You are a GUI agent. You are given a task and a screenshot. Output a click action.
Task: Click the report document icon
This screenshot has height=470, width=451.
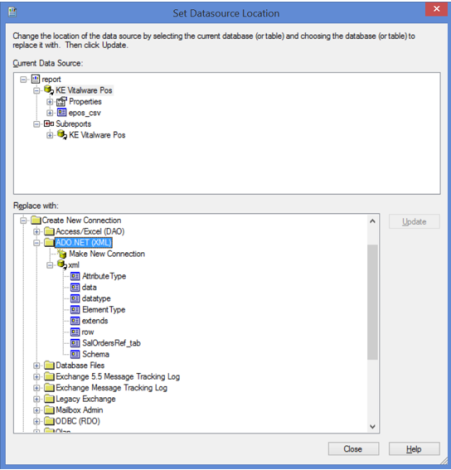click(x=35, y=79)
